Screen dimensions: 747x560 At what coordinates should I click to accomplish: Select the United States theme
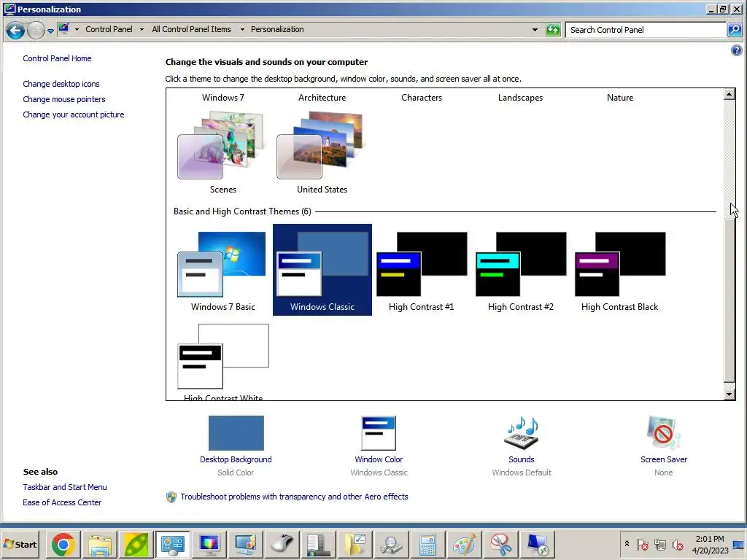tap(322, 152)
